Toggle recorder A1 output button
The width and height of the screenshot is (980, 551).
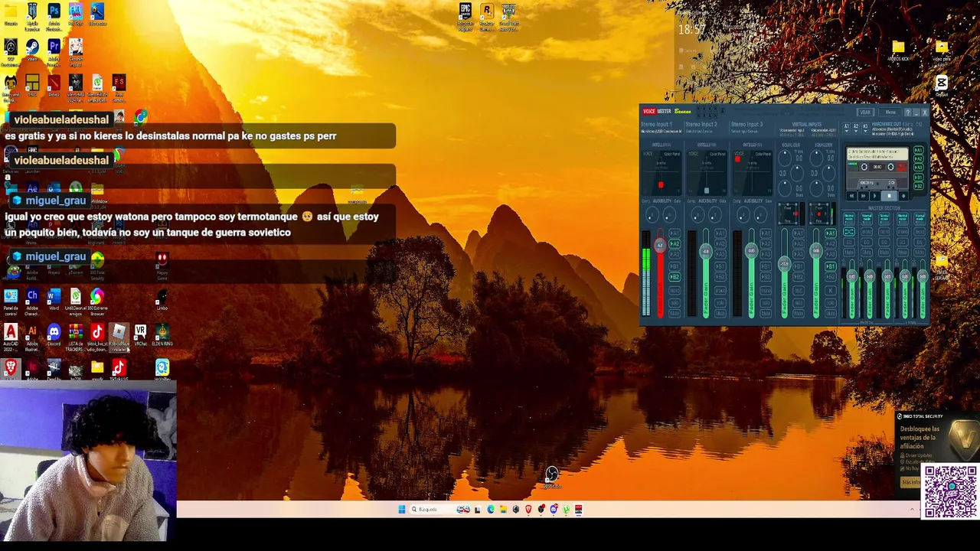919,151
